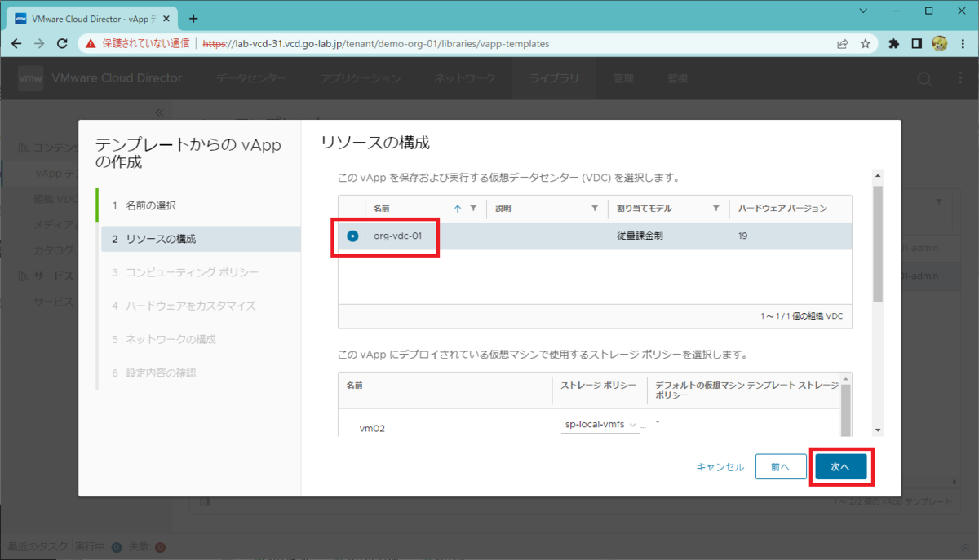This screenshot has height=560, width=979.
Task: Click the ハードウェア バージョン column header
Action: 782,209
